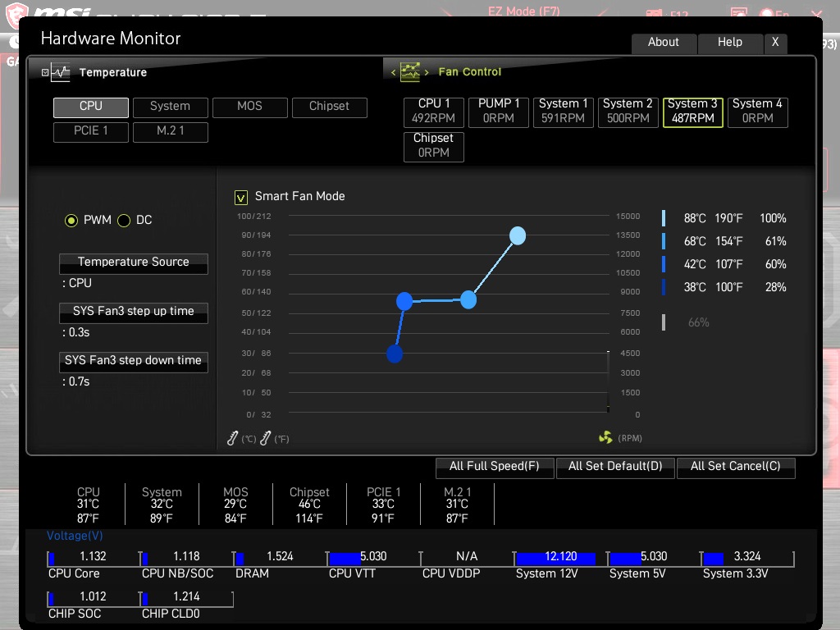This screenshot has width=840, height=630.
Task: Select CPU temperature tab
Action: pos(91,107)
